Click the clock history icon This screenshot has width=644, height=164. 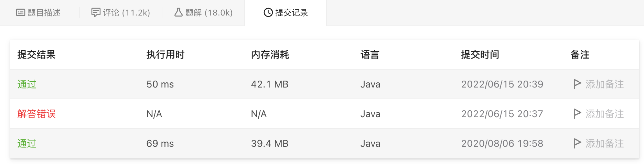click(268, 13)
